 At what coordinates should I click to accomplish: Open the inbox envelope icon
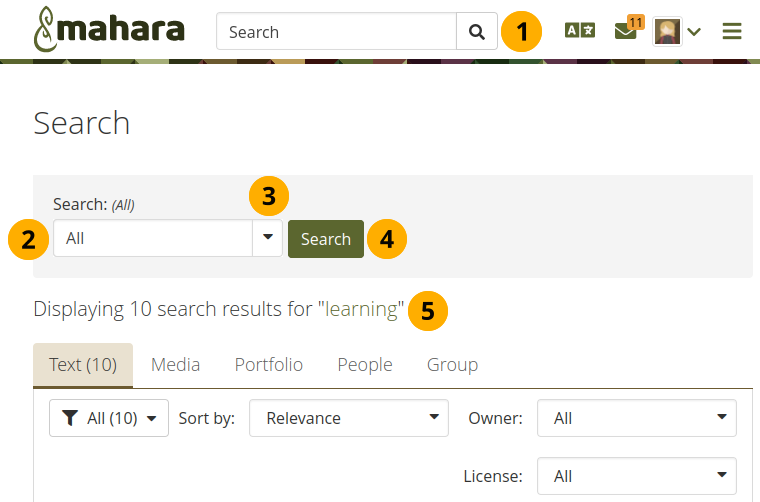[626, 31]
